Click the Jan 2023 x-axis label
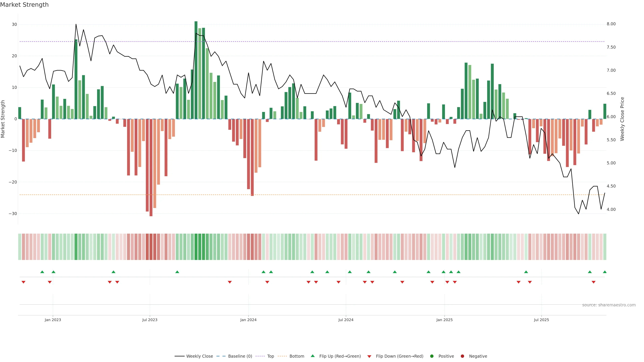This screenshot has height=362, width=644. 53,320
